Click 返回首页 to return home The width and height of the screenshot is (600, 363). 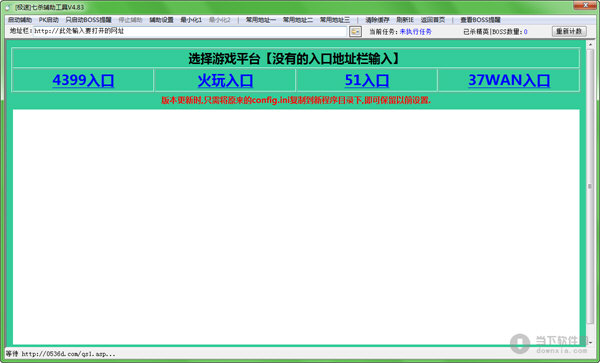tap(433, 20)
